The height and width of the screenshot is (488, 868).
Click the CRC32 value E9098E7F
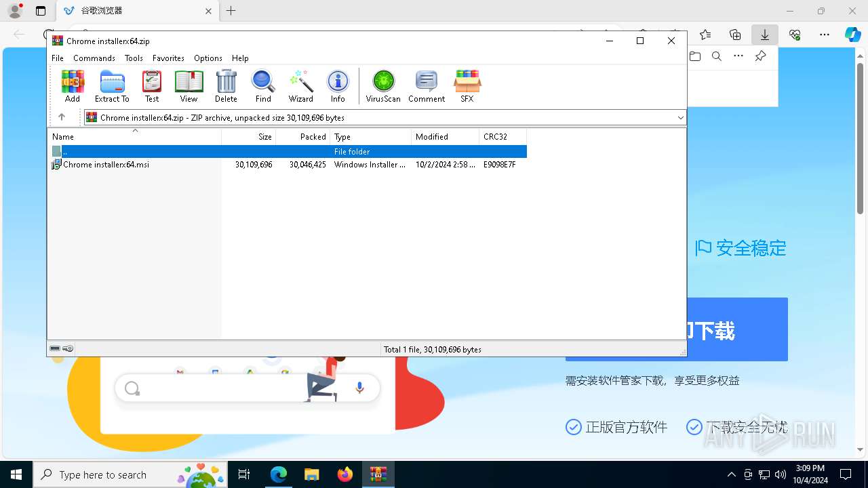pos(499,165)
